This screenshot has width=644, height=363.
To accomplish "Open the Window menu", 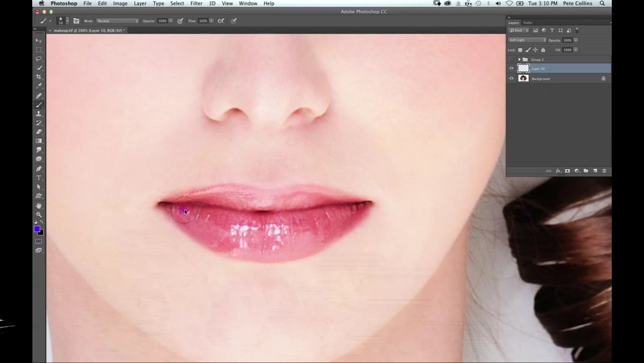I will coord(248,3).
